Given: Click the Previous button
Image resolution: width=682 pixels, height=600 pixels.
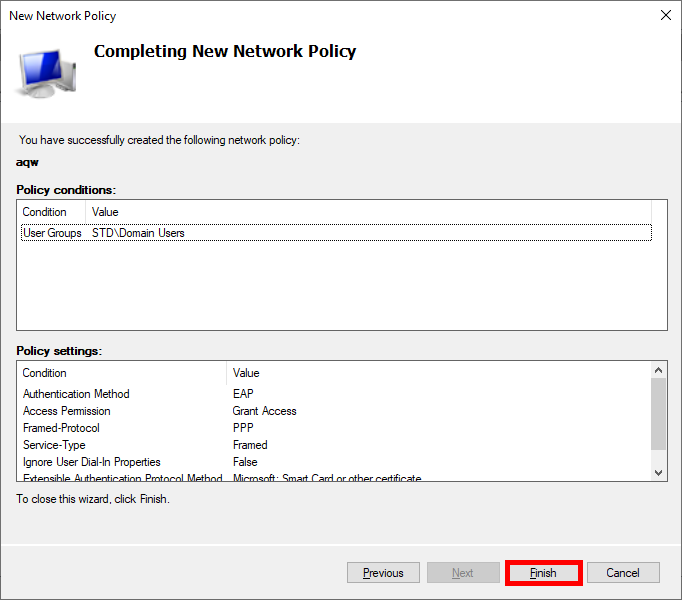Looking at the screenshot, I should (x=383, y=573).
